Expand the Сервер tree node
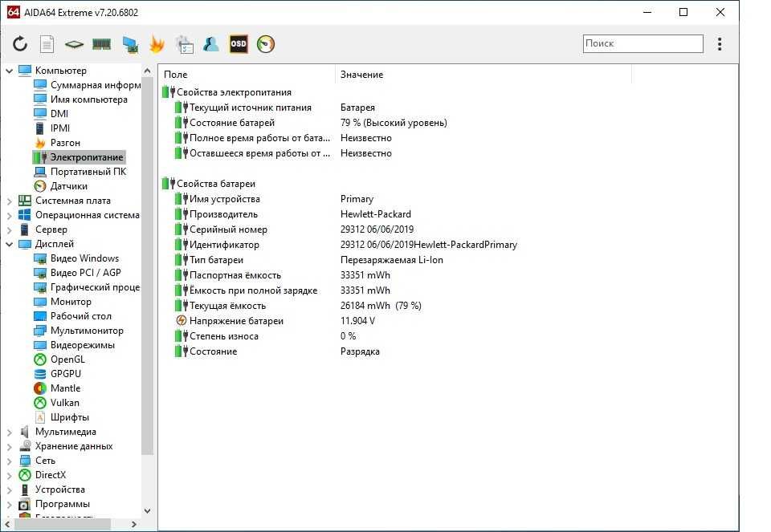Viewport: 771px width, 532px height. pyautogui.click(x=9, y=229)
